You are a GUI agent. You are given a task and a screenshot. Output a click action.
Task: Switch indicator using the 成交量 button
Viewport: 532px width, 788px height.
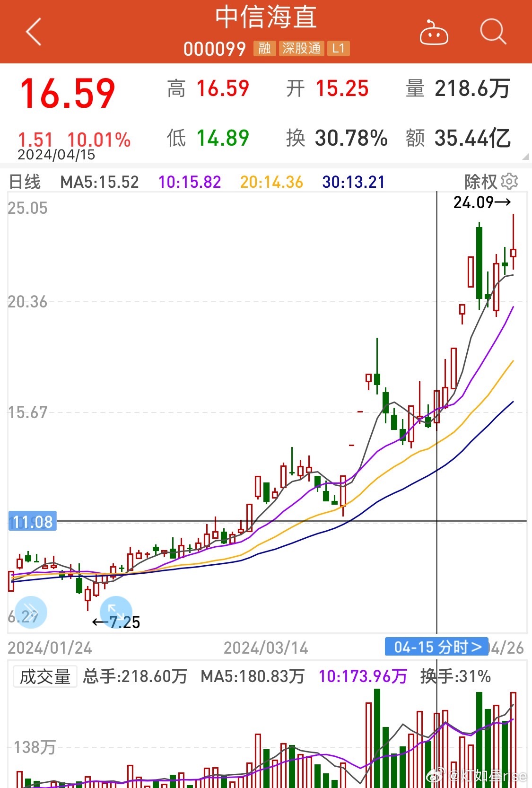click(x=45, y=676)
